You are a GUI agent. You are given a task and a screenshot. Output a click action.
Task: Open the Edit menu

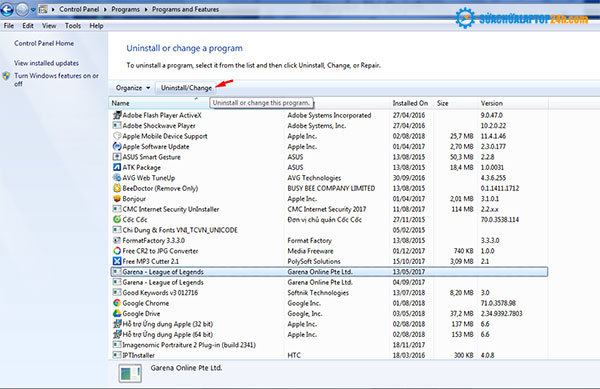pos(28,26)
